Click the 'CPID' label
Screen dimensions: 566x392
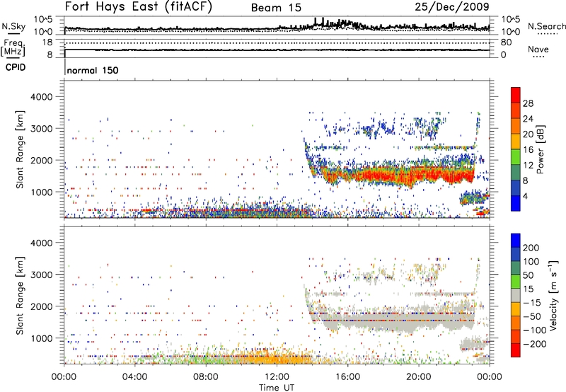[x=16, y=67]
